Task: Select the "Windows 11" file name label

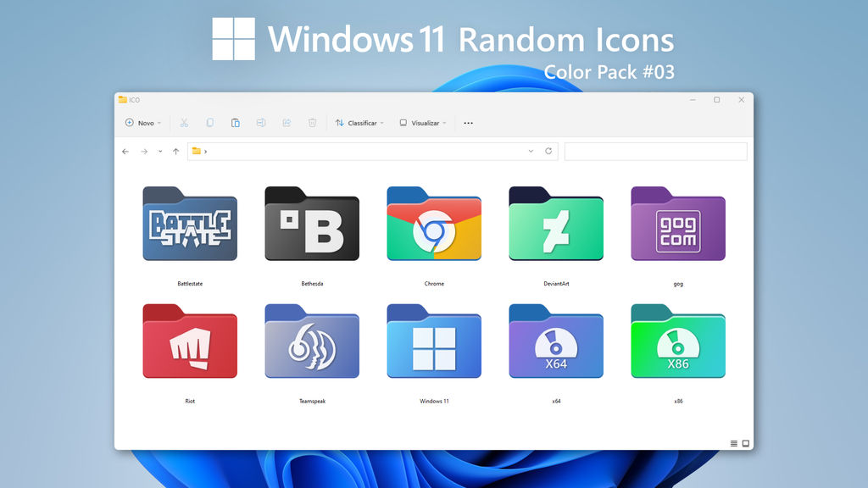Action: point(434,401)
